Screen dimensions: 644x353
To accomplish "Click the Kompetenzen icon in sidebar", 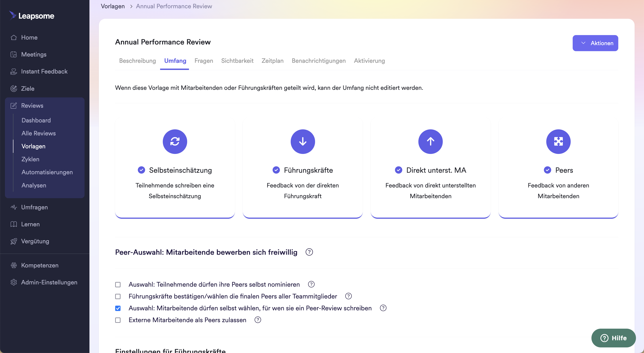I will (14, 265).
